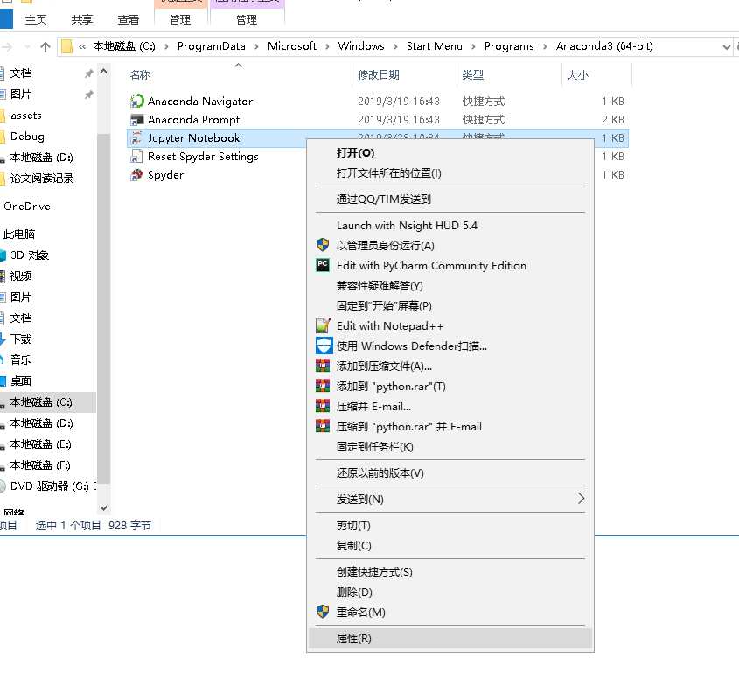Open the 共享 ribbon tab
This screenshot has height=700, width=739.
(82, 20)
